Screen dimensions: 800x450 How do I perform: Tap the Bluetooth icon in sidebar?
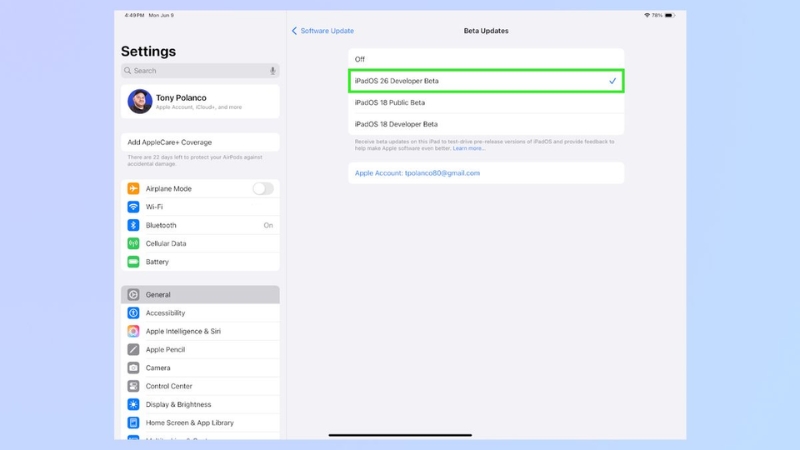(x=133, y=225)
